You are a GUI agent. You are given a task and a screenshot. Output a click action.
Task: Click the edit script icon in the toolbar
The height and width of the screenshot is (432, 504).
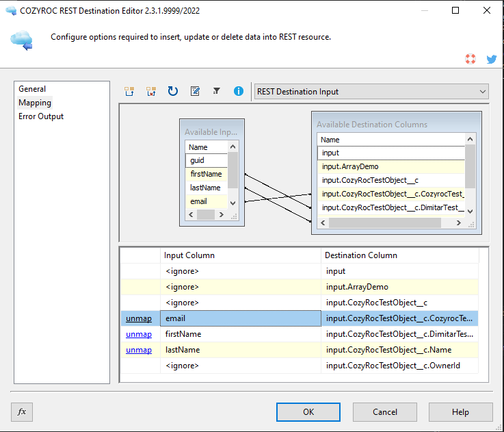pyautogui.click(x=195, y=91)
